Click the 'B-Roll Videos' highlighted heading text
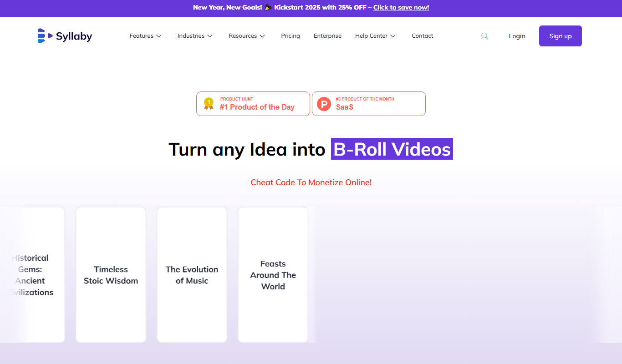622x364 pixels. [392, 149]
